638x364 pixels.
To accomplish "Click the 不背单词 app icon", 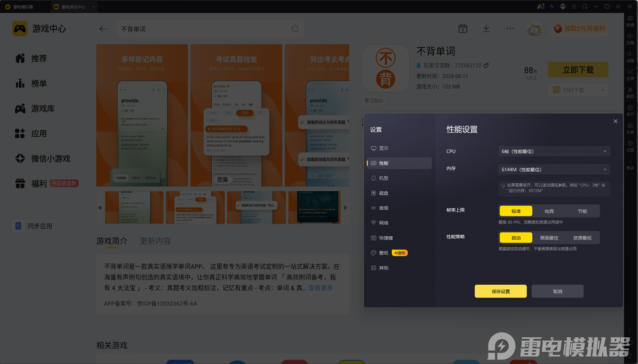I will tap(386, 68).
